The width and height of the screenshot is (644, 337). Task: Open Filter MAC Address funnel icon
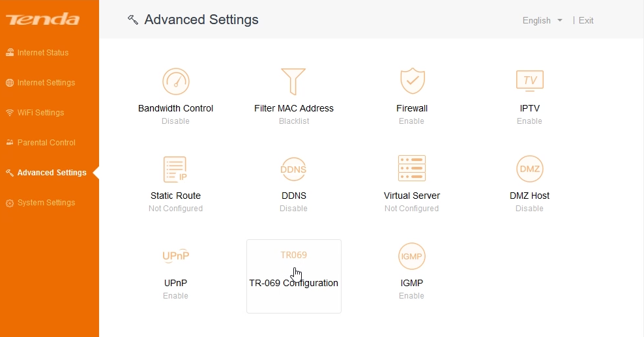pyautogui.click(x=293, y=81)
